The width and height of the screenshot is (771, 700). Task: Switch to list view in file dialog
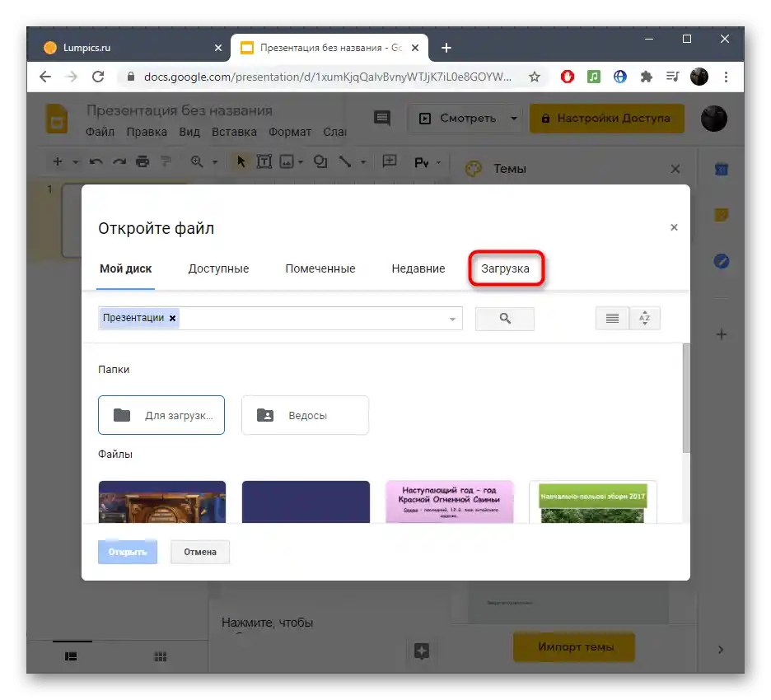pyautogui.click(x=612, y=319)
